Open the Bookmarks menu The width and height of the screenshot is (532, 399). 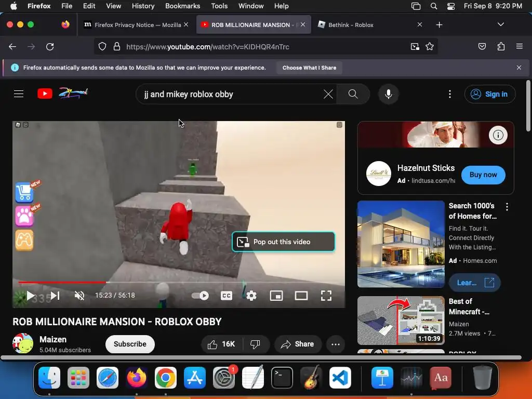point(182,6)
